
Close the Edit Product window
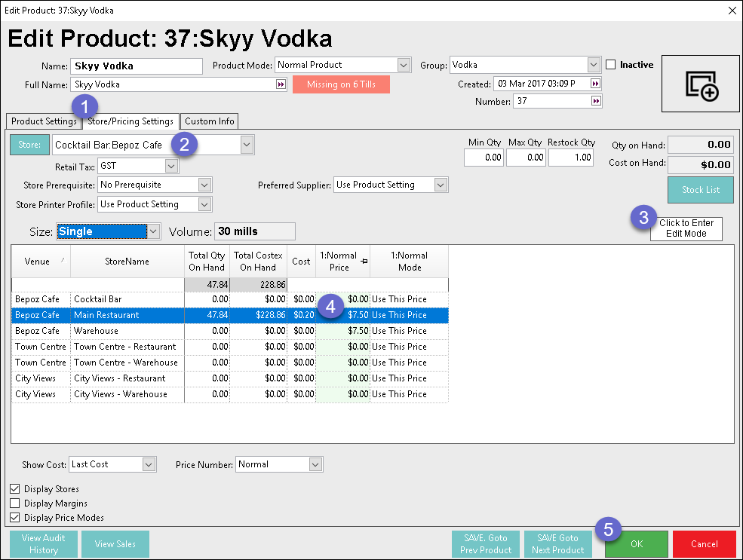(x=732, y=11)
